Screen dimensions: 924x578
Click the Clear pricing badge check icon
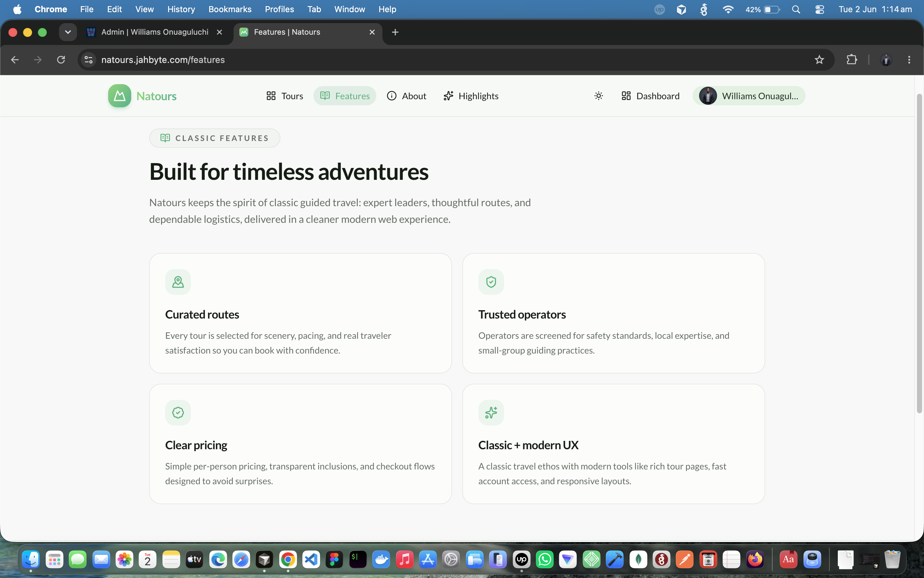[178, 413]
